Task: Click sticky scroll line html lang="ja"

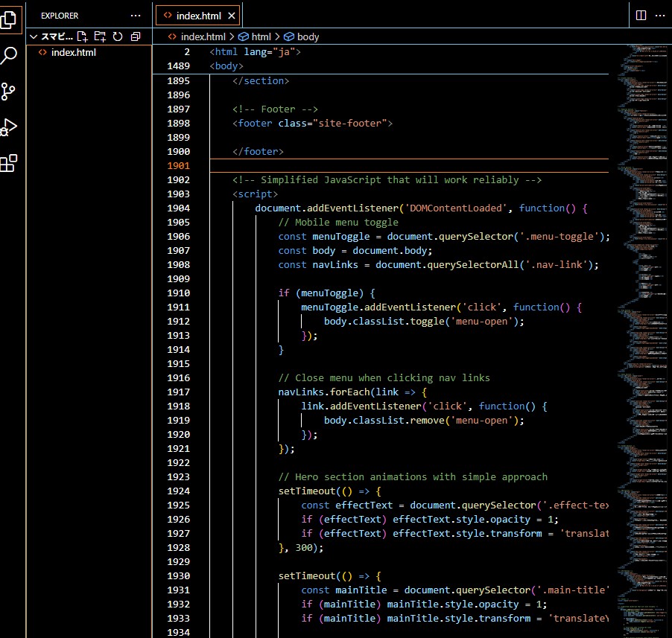Action: click(x=255, y=52)
